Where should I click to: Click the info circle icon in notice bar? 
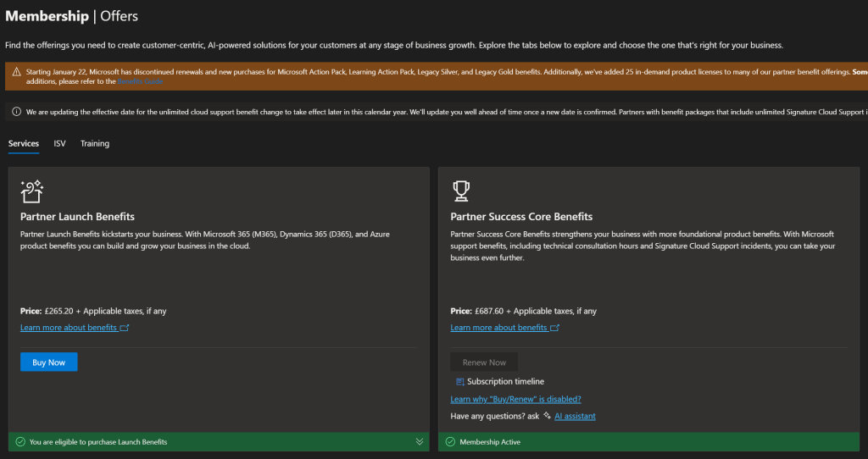point(17,112)
